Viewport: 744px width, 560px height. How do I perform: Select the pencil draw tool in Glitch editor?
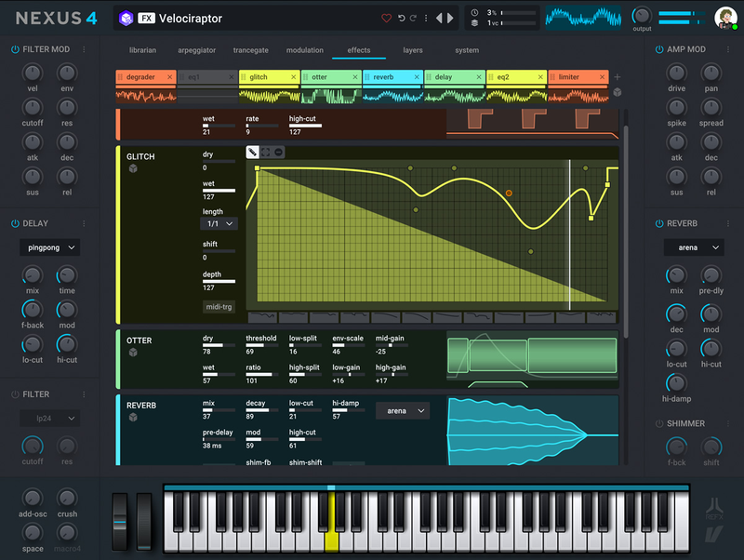click(252, 152)
